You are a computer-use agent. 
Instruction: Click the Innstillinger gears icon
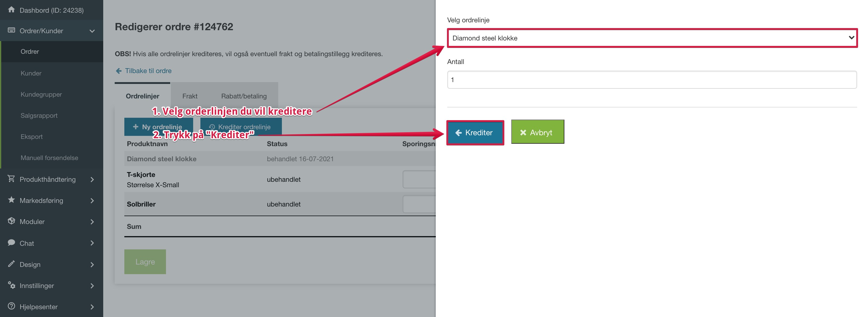[11, 285]
